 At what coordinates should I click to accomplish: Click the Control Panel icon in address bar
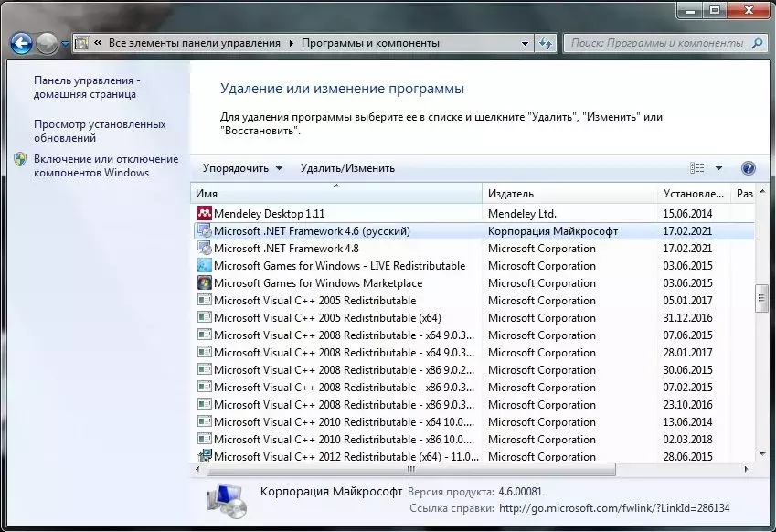(81, 44)
